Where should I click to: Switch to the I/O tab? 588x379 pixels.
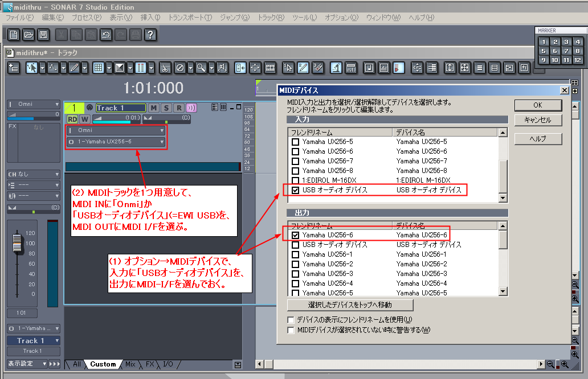(x=168, y=364)
